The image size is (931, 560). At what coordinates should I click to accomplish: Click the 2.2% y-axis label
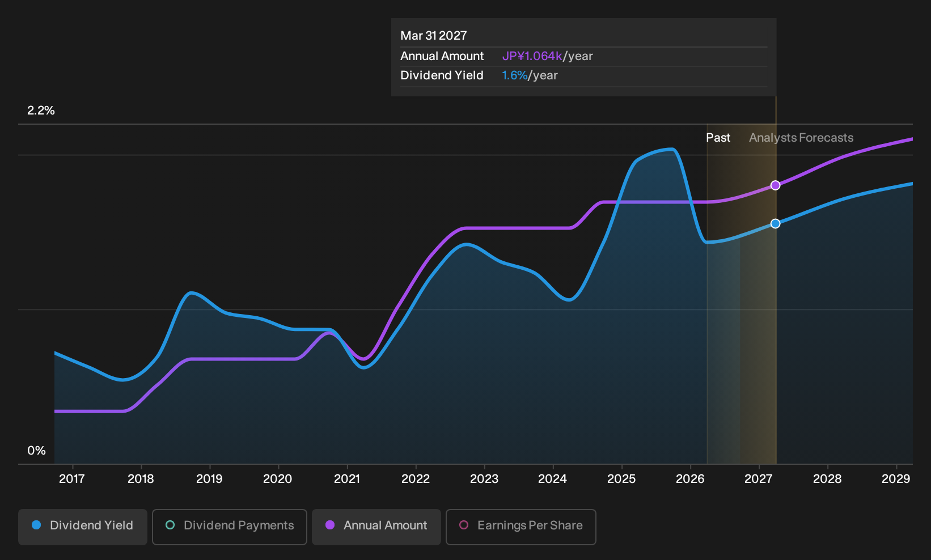(x=41, y=111)
